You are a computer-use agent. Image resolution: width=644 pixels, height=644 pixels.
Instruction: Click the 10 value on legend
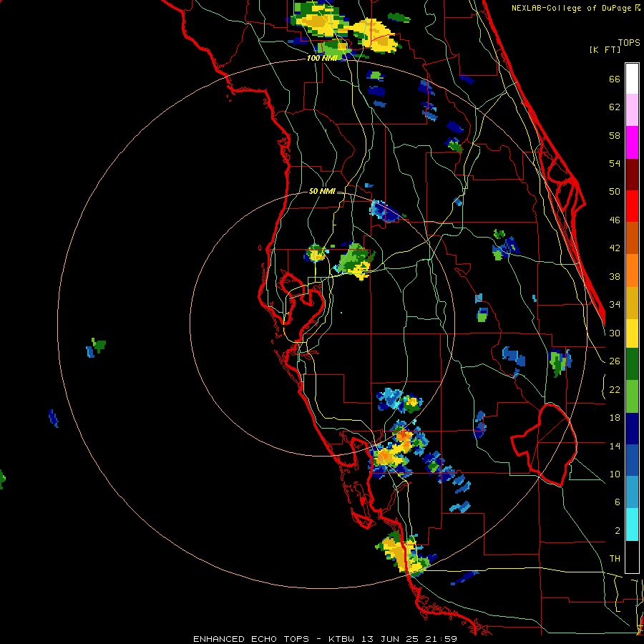point(615,474)
